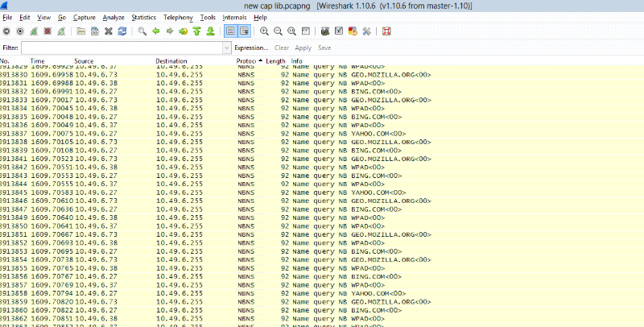Jump to the last packet arrow icon

[210, 31]
